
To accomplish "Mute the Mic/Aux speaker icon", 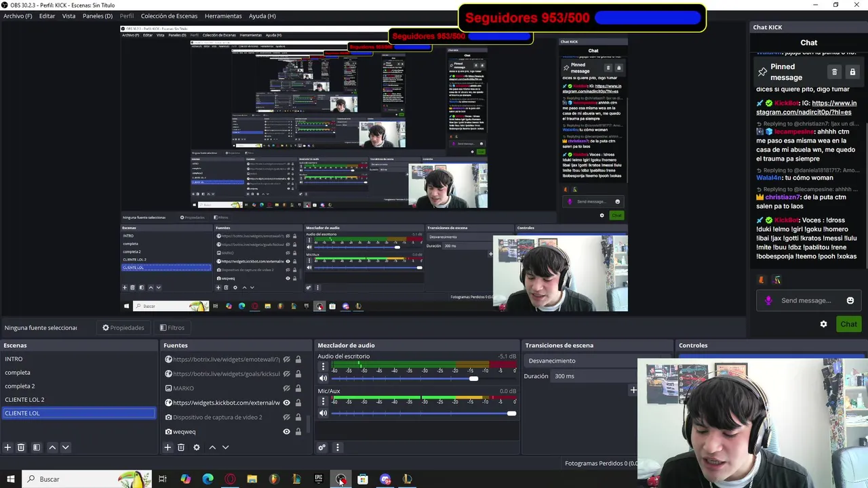I will (x=323, y=413).
